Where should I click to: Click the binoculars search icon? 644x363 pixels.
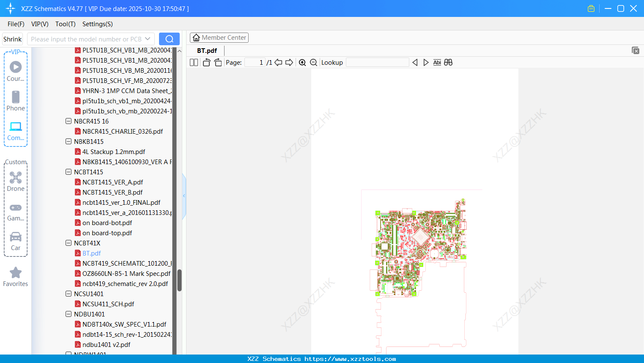(448, 63)
